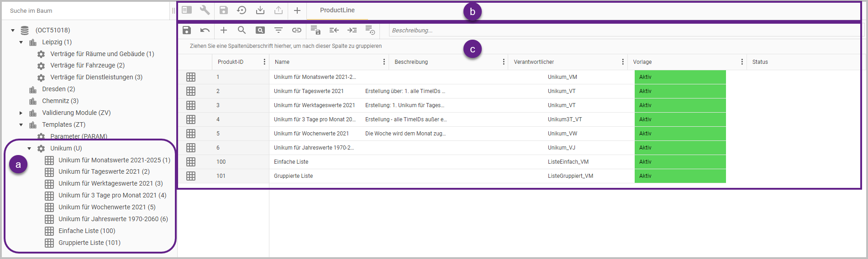This screenshot has width=868, height=259.
Task: Click the undo arrow in grid toolbar
Action: point(205,30)
